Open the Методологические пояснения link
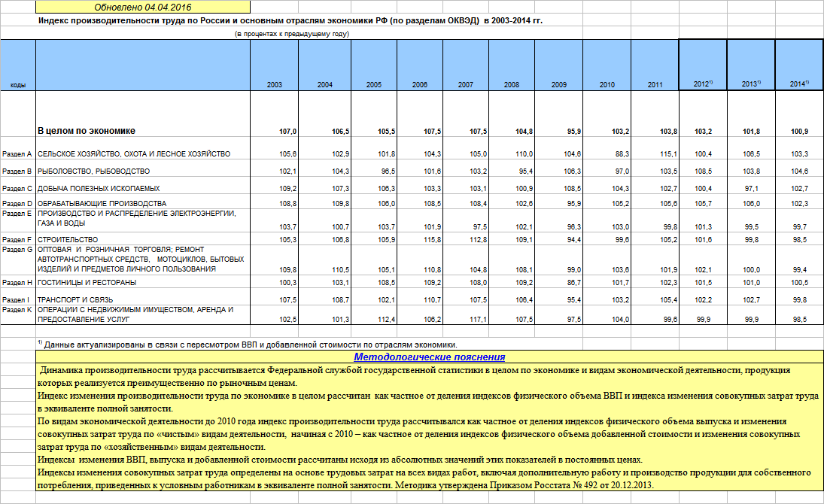This screenshot has height=504, width=824. pyautogui.click(x=430, y=357)
